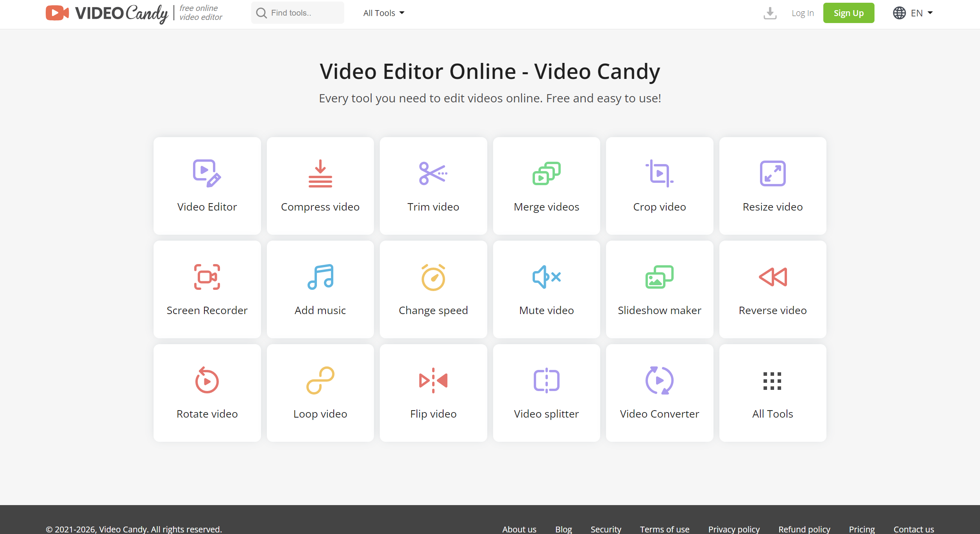The height and width of the screenshot is (534, 980).
Task: Open the Refund policy footer link
Action: [x=804, y=529]
